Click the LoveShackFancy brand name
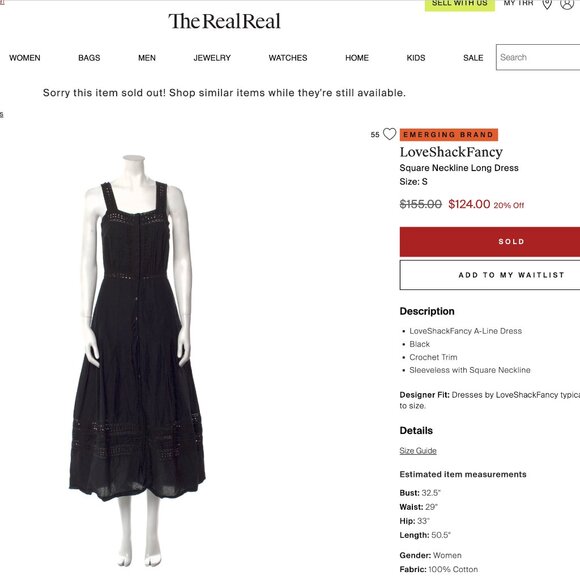This screenshot has width=580, height=580. 451,152
